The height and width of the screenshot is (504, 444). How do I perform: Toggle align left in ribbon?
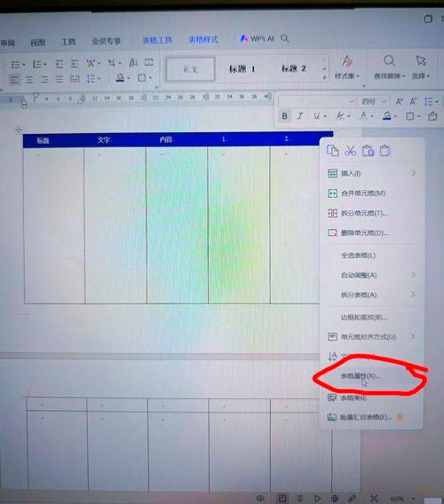tap(14, 79)
